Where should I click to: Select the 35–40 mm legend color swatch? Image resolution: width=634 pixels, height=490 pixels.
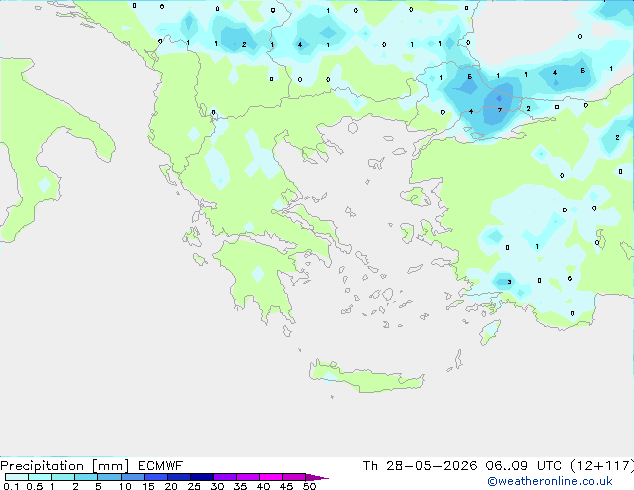click(x=248, y=477)
